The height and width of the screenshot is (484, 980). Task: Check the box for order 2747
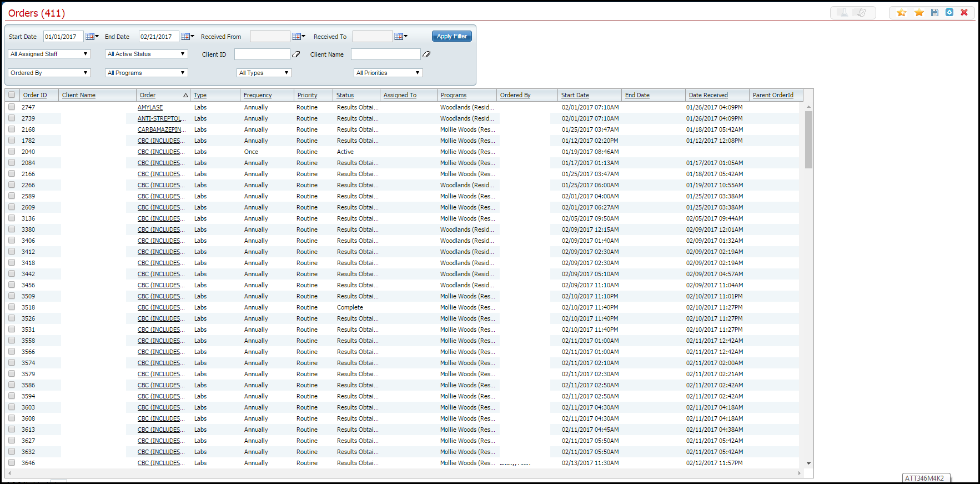(x=12, y=107)
